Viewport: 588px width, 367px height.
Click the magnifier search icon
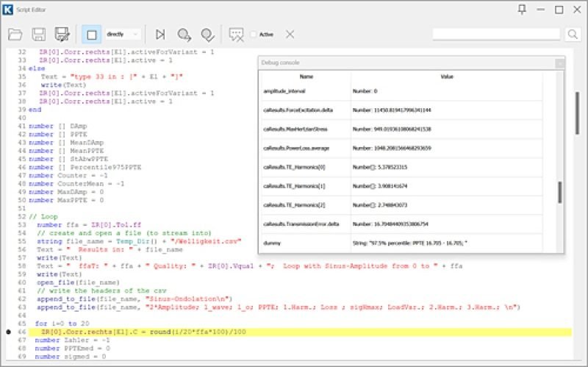click(x=573, y=34)
